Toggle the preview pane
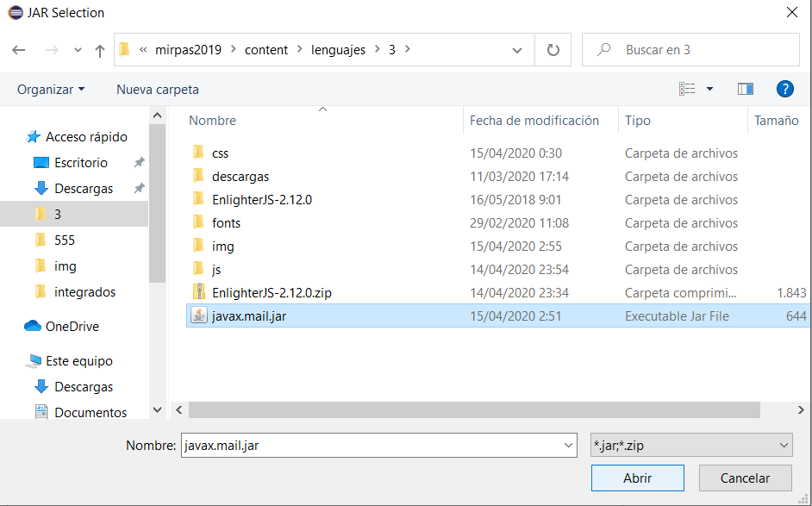Viewport: 812px width, 506px height. [x=746, y=89]
